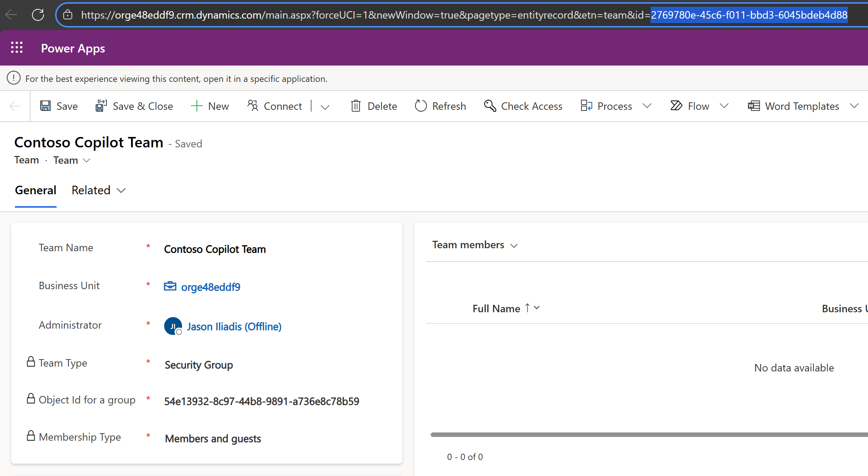Open the Team form selector chevron
Viewport: 868px width, 476px height.
point(86,160)
